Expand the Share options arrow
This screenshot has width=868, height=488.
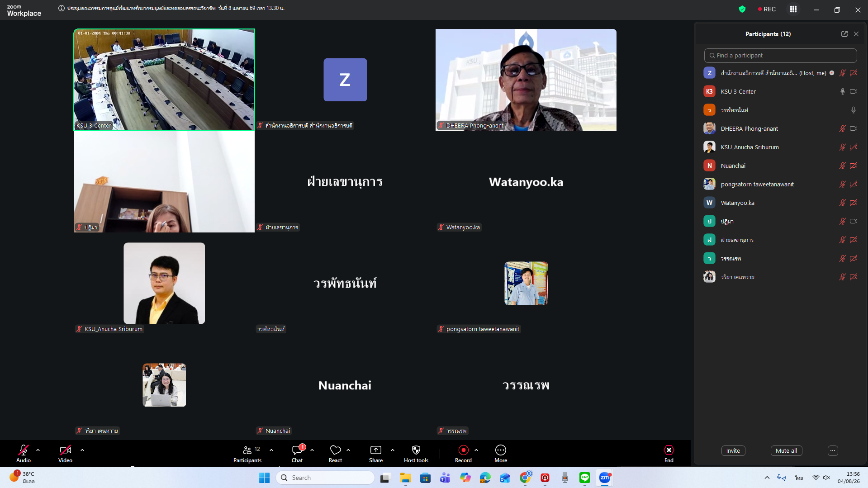tap(393, 450)
